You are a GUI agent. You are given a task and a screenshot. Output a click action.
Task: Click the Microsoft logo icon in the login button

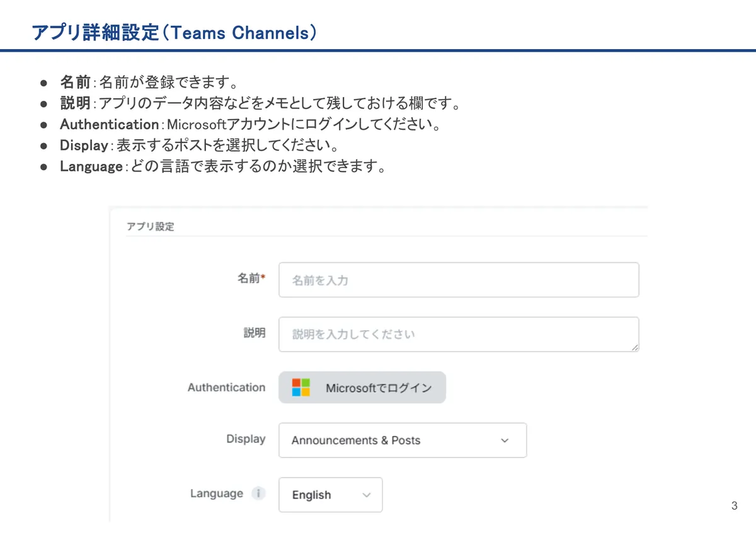click(x=301, y=388)
